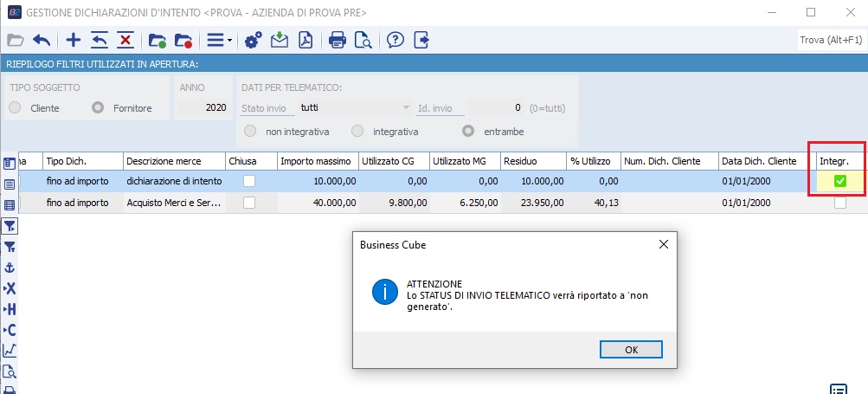Click the ANNO field showing 2020
Viewport: 868px width, 394px height.
point(203,108)
